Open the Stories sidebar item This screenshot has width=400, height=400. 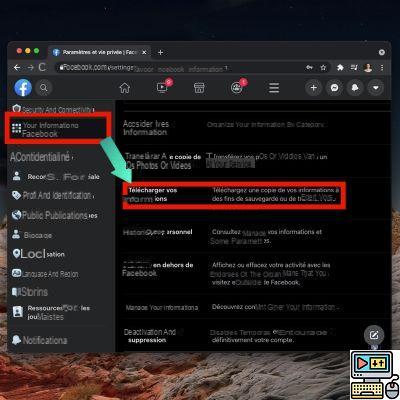[30, 292]
